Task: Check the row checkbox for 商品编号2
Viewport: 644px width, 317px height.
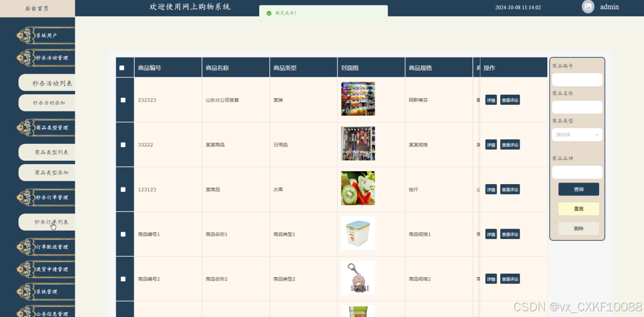Action: [x=123, y=279]
